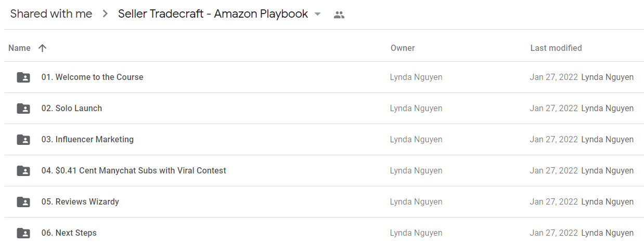Select 04. $0.41 Cent Manychat Subs with Viral Contest
644x243 pixels.
coord(134,170)
